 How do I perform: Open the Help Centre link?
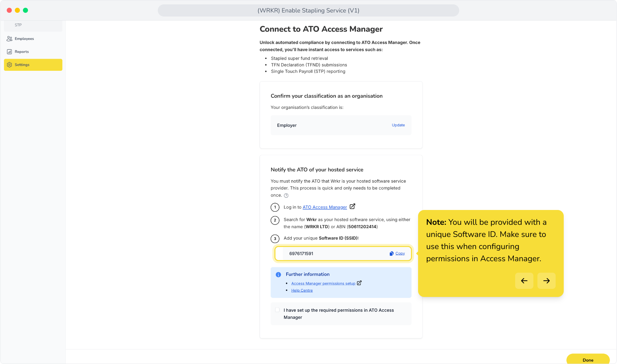point(302,291)
